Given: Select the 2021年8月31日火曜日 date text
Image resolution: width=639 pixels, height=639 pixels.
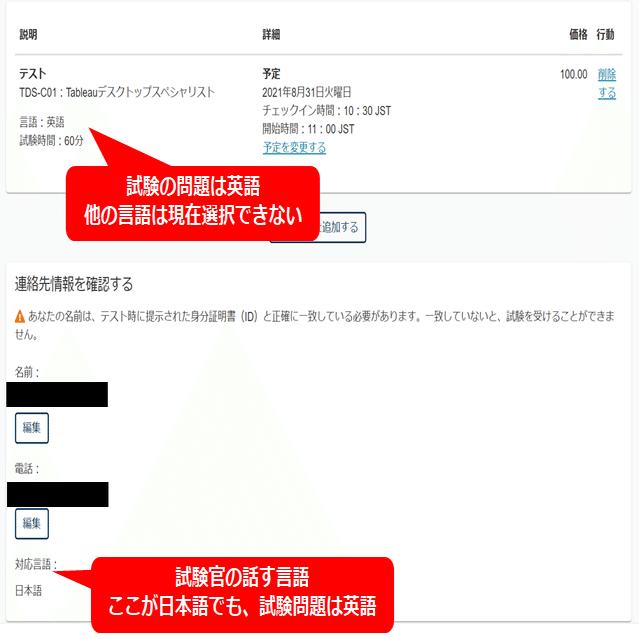Looking at the screenshot, I should point(306,93).
